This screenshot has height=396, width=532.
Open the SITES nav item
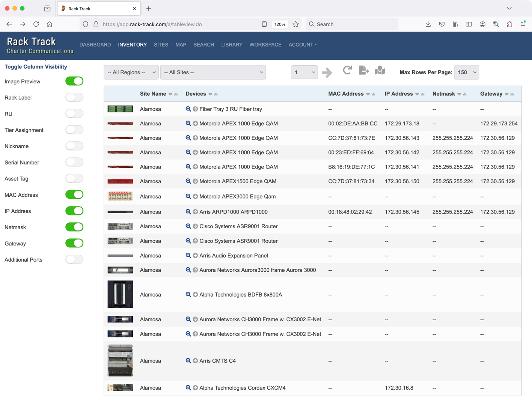161,45
